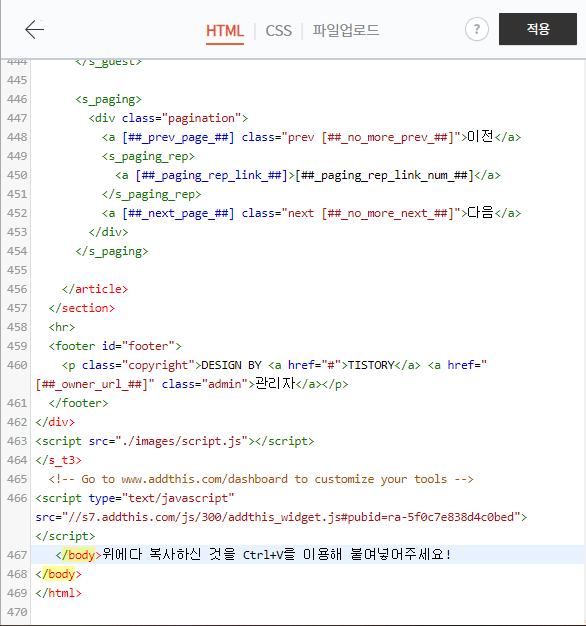The image size is (586, 626).
Task: Click the </div> tag on line 453
Action: pyautogui.click(x=108, y=232)
